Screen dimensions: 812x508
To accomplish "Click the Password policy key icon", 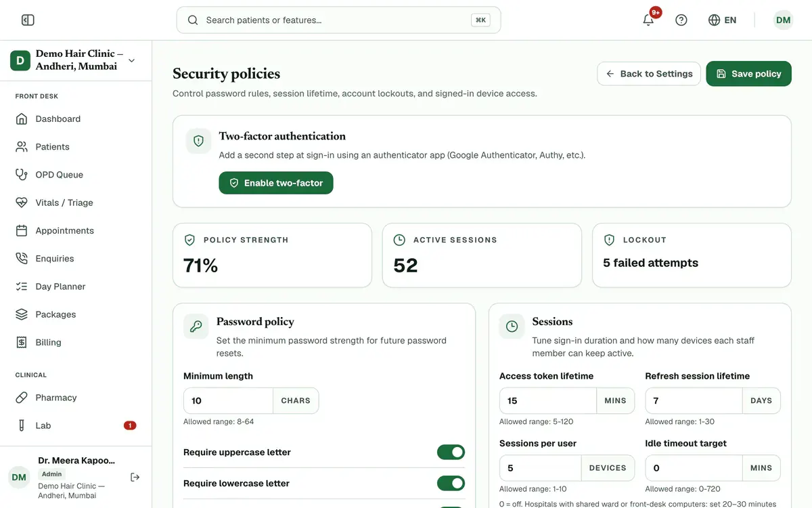I will click(x=196, y=326).
